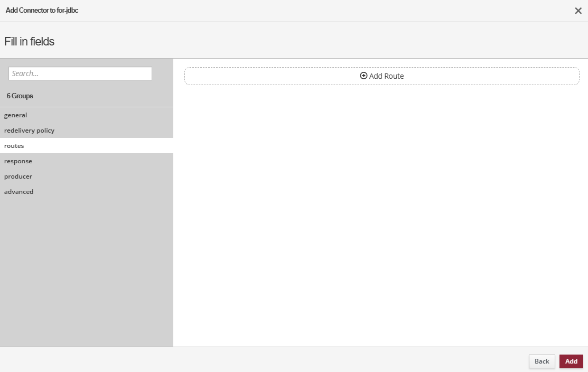The image size is (588, 372).
Task: Select the redelivery policy group
Action: [x=29, y=131]
